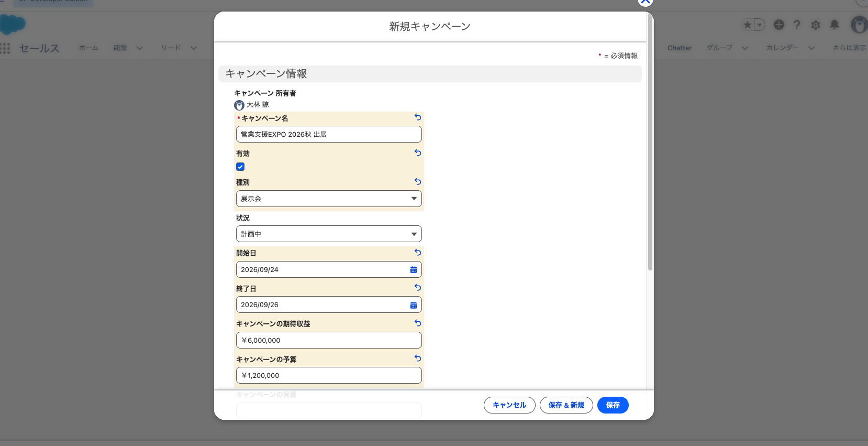The width and height of the screenshot is (868, 446).
Task: Go to the リード tab
Action: (171, 48)
